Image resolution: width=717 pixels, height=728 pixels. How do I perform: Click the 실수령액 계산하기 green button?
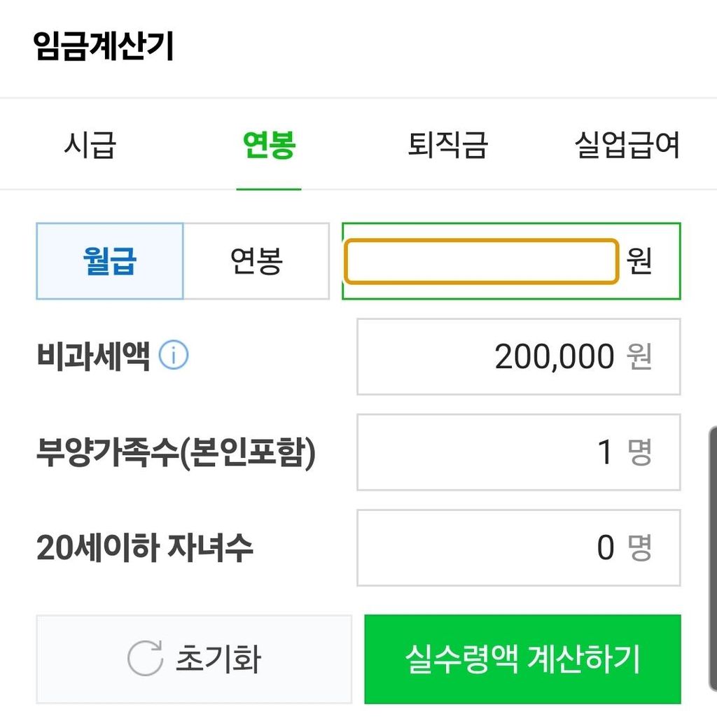(x=522, y=659)
